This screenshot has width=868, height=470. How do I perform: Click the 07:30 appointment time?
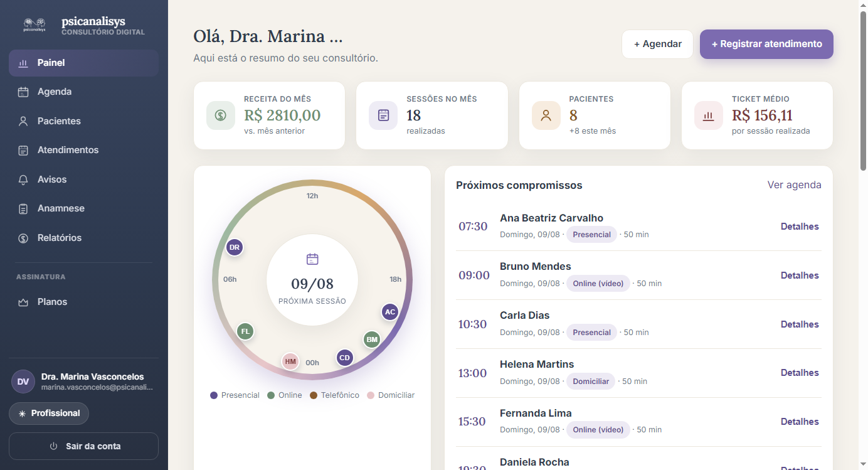[473, 227]
